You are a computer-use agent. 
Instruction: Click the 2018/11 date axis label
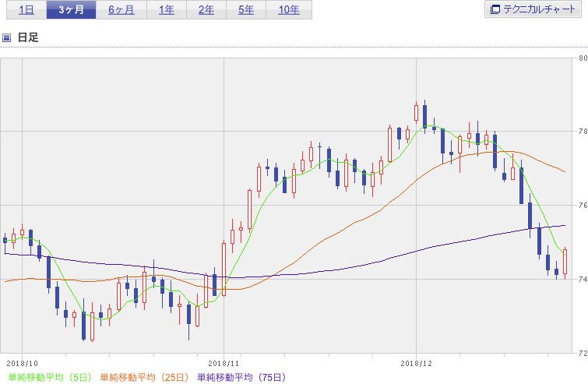point(224,364)
